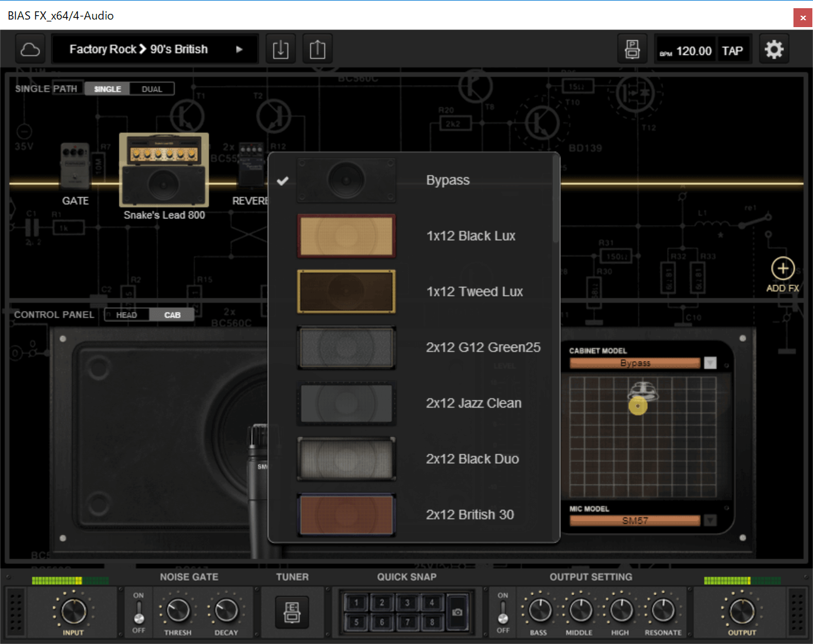813x644 pixels.
Task: Open the tuner pedal icon
Action: [292, 612]
